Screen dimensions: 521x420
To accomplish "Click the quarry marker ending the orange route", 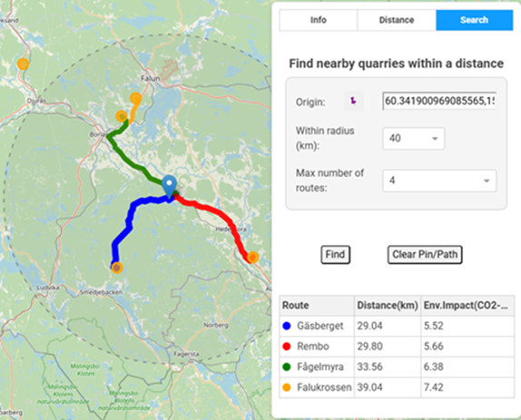I will [x=135, y=99].
